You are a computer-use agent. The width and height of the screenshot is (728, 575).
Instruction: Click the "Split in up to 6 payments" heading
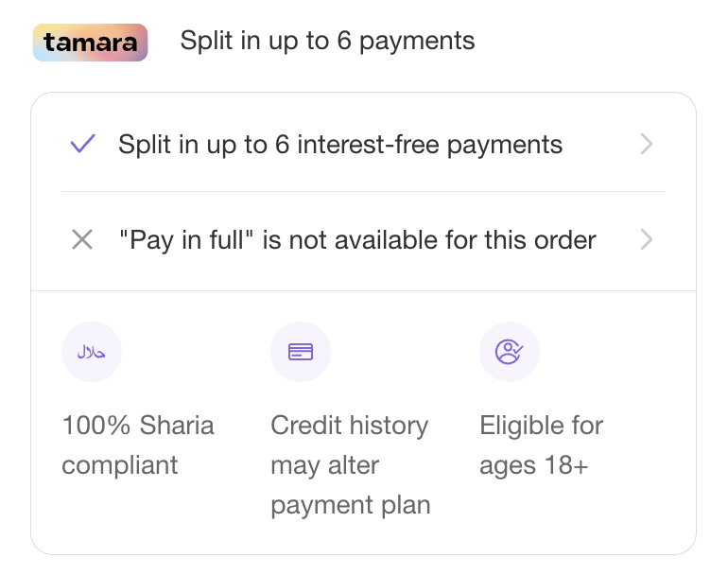coord(327,42)
